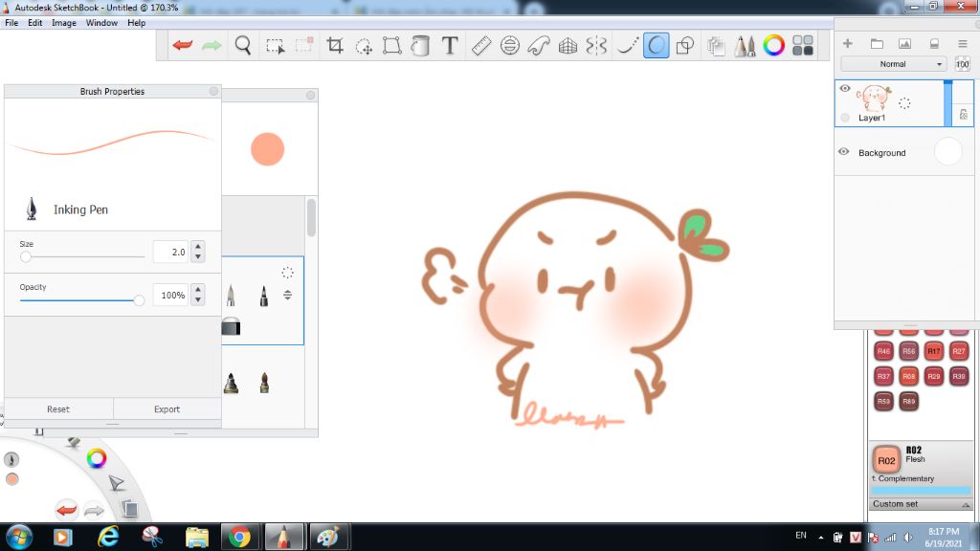Enable the Symmetry tool
The width and height of the screenshot is (980, 551).
click(x=596, y=46)
